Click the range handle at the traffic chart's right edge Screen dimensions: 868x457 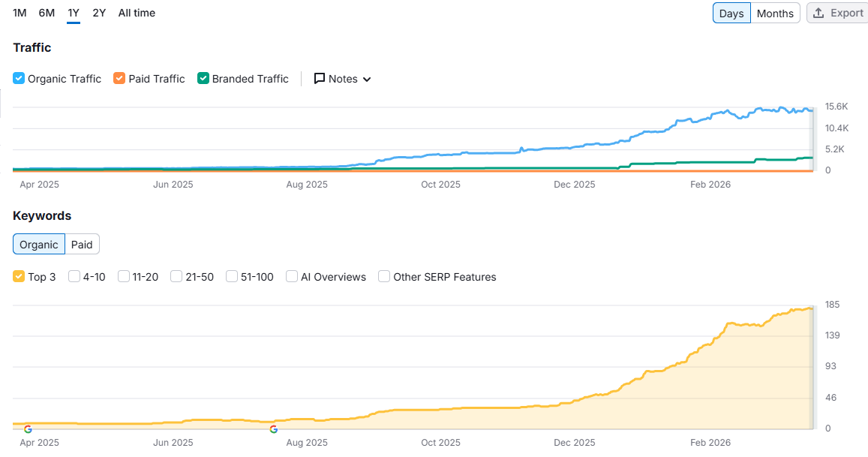point(811,140)
